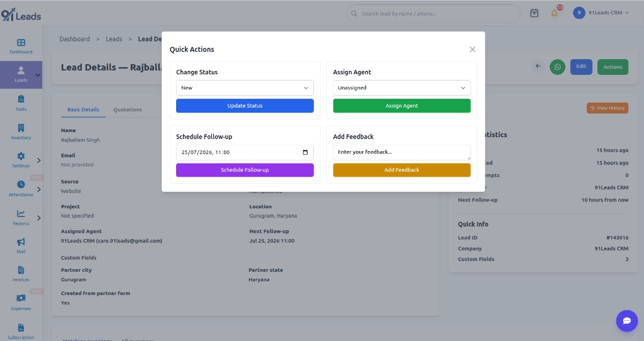
Task: Click the View History button
Action: [x=608, y=108]
